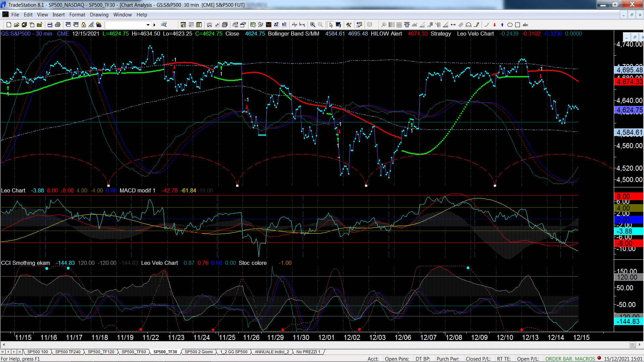Select the arc cycles drawing tool
This screenshot has width=644, height=362.
click(x=469, y=25)
